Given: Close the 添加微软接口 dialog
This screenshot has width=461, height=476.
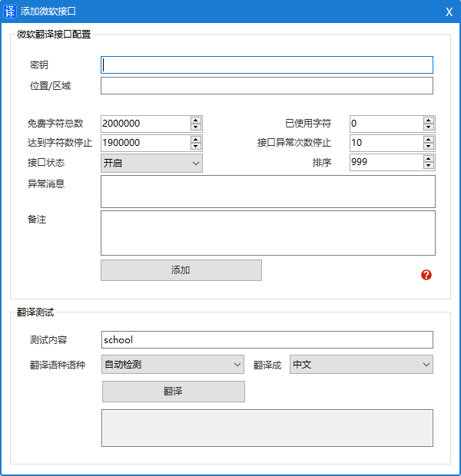Looking at the screenshot, I should tap(449, 12).
